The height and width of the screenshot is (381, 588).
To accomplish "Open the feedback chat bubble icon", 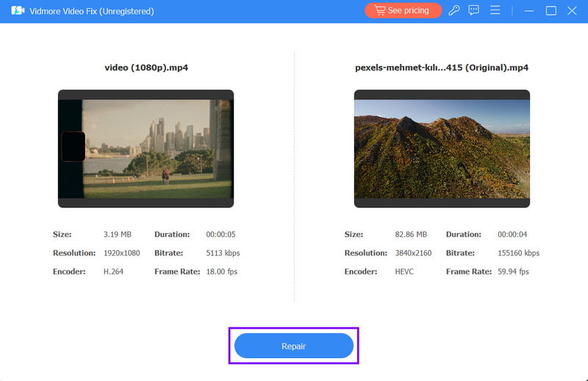I will click(474, 11).
